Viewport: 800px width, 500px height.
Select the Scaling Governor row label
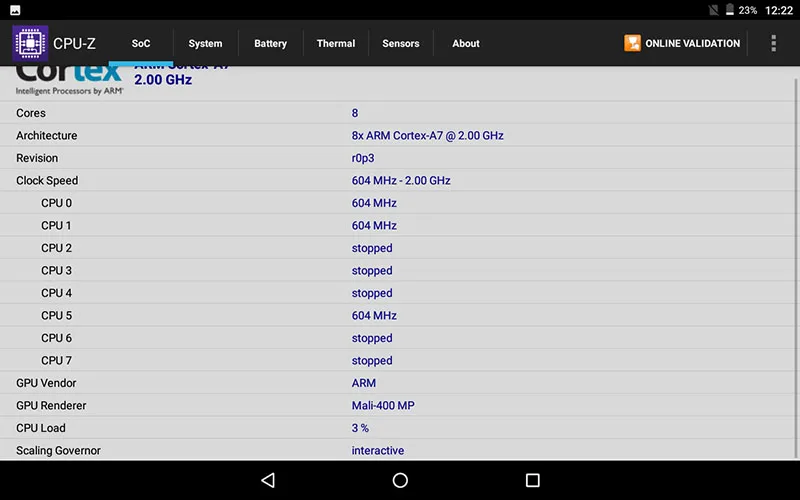point(58,451)
